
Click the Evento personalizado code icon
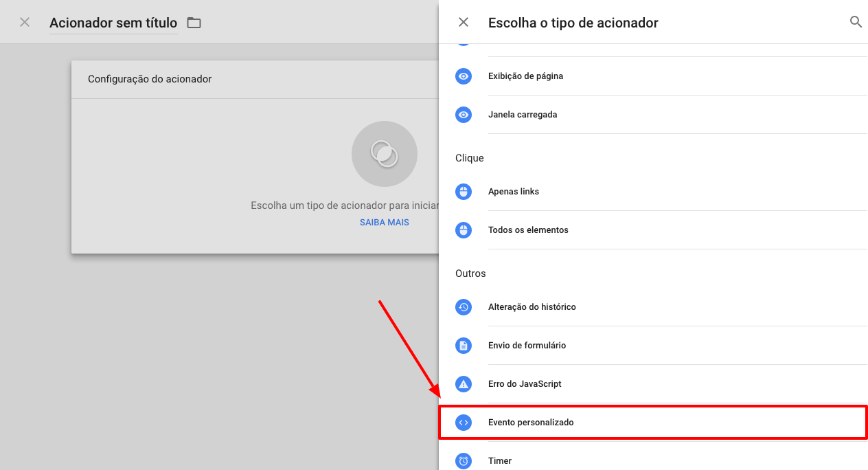click(x=464, y=423)
